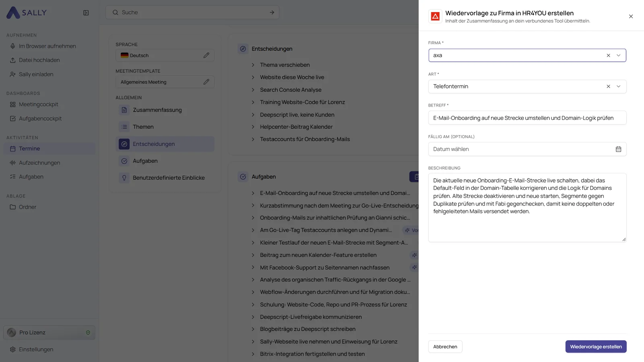The height and width of the screenshot is (362, 644).
Task: Click the Beschreibung text area
Action: (x=527, y=208)
